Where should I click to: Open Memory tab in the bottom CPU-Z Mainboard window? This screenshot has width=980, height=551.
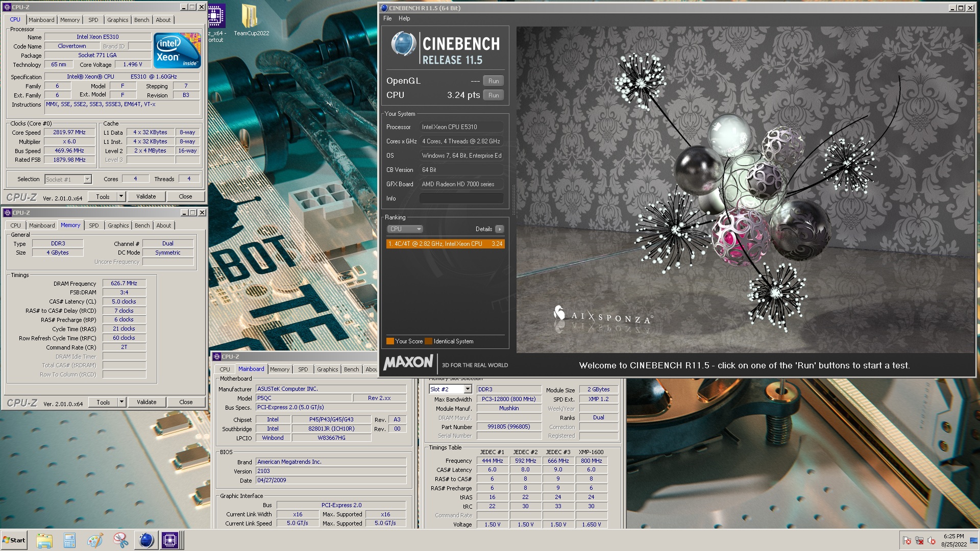pos(280,369)
